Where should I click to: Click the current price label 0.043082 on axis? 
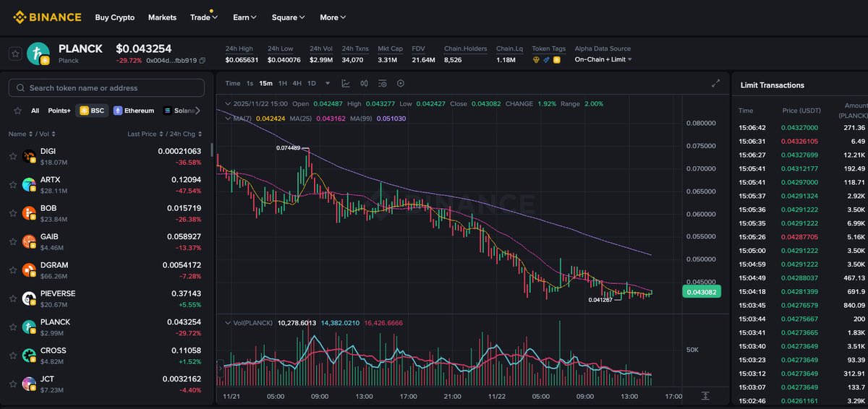701,292
